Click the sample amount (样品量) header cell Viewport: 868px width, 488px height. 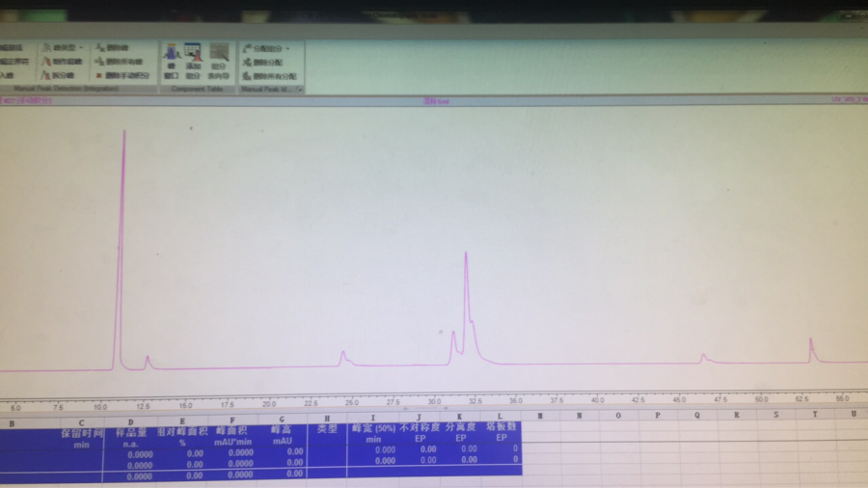click(x=130, y=433)
